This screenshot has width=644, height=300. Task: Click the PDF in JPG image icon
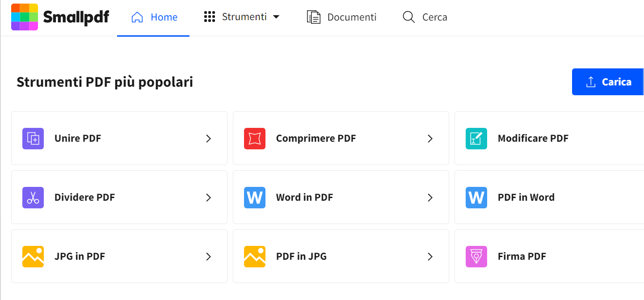[x=255, y=257]
